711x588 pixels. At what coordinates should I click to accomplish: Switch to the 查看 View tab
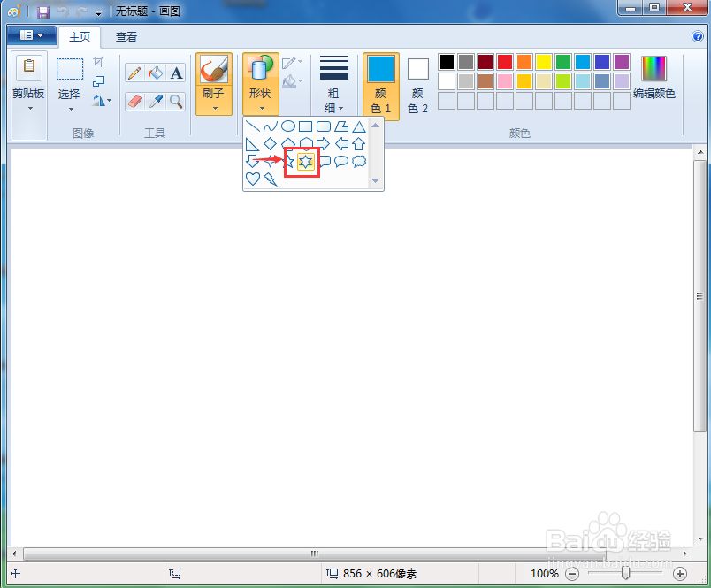click(126, 37)
